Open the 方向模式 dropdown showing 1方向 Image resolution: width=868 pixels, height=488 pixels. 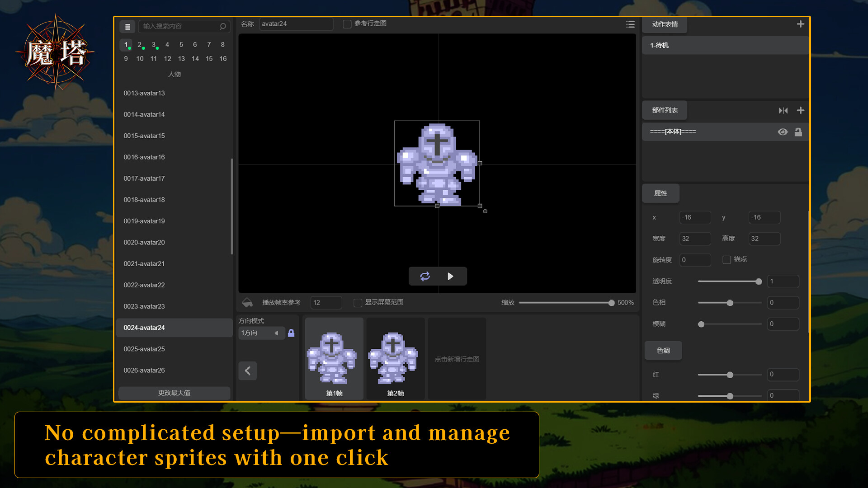(x=261, y=333)
